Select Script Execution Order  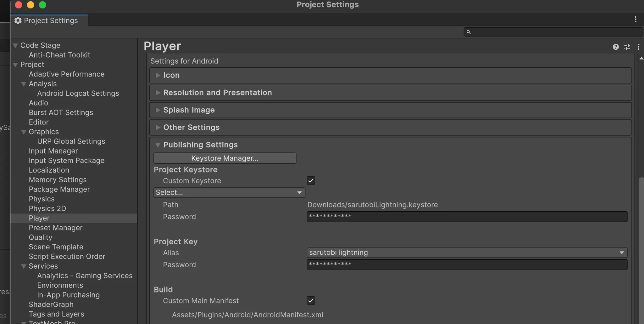pyautogui.click(x=67, y=257)
